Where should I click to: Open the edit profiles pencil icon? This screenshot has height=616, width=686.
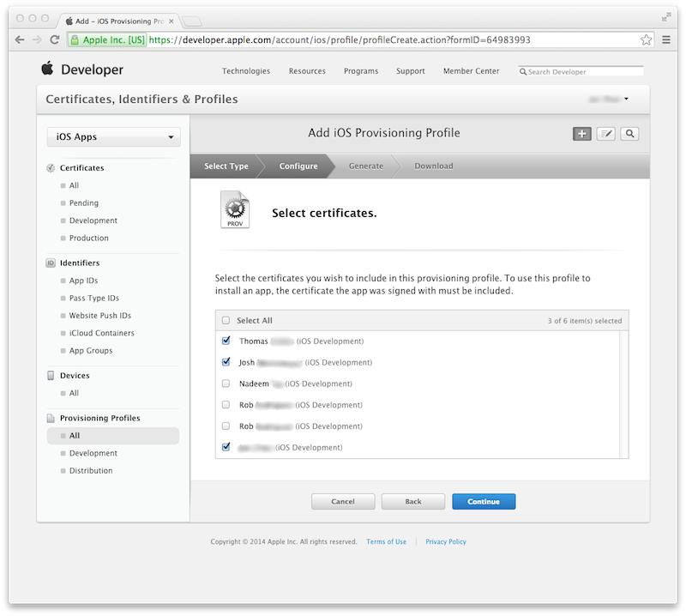click(x=605, y=134)
